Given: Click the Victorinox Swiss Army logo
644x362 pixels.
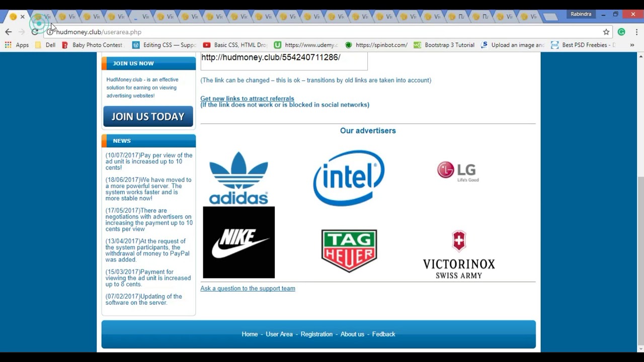Looking at the screenshot, I should [459, 254].
